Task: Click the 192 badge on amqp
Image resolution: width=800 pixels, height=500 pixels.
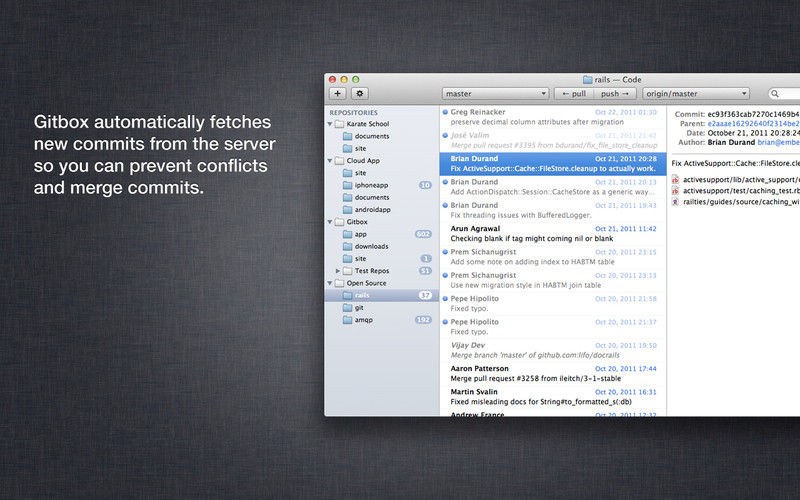Action: pyautogui.click(x=423, y=320)
